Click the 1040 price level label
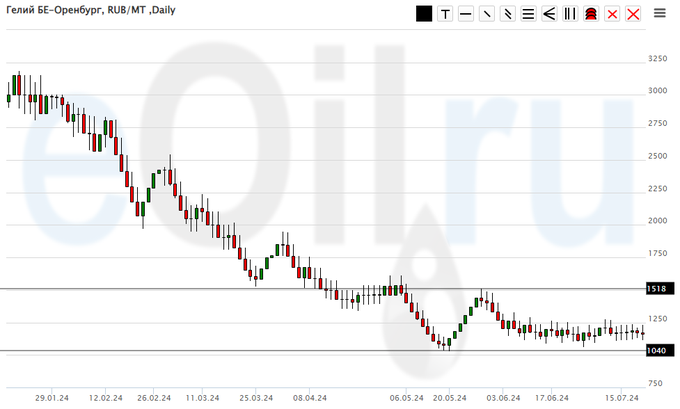 click(656, 351)
